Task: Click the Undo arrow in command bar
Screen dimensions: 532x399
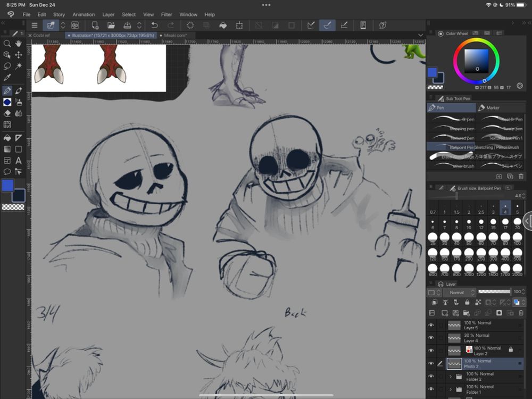Action: [154, 25]
